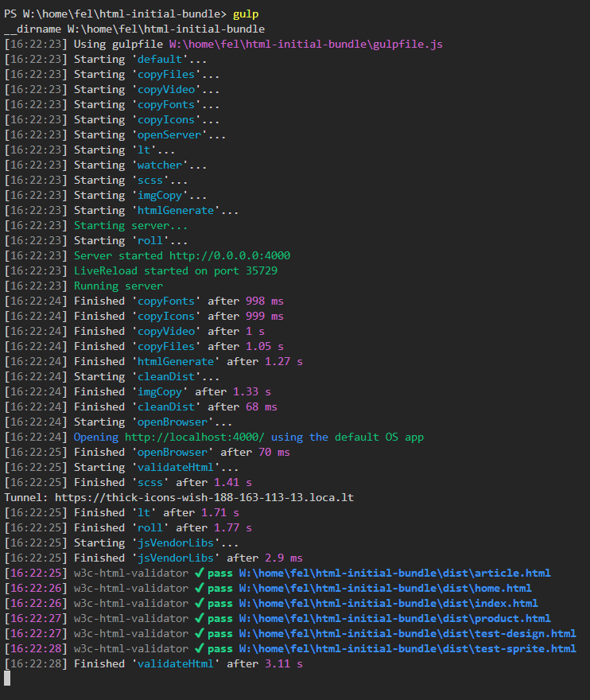The image size is (590, 700).
Task: Click 'imgCopy' in the Starting line
Action: coord(160,196)
